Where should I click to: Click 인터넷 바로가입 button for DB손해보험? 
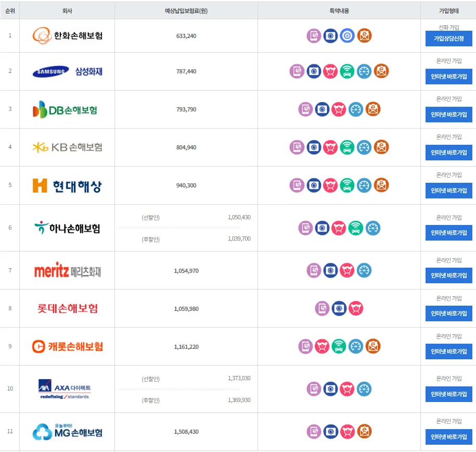448,115
